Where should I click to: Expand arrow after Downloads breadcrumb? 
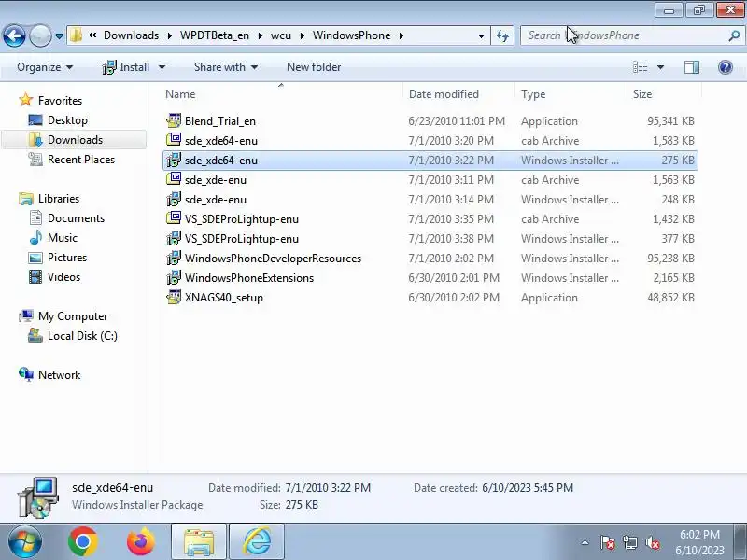[x=170, y=35]
